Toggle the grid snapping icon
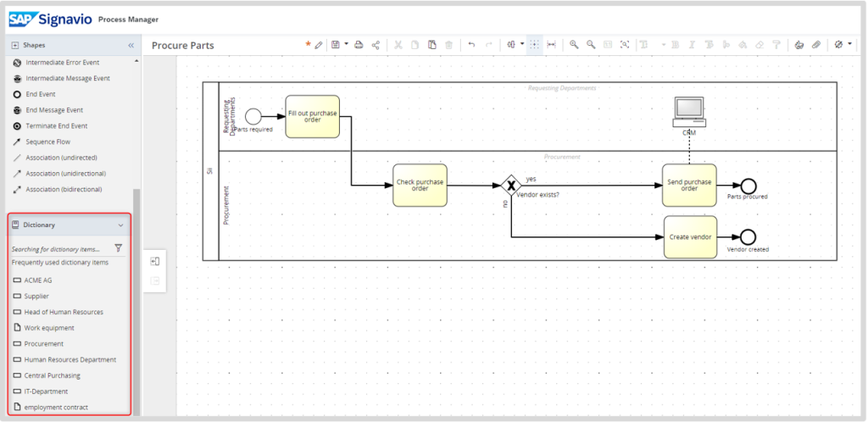Viewport: 868px width, 422px height. click(534, 45)
